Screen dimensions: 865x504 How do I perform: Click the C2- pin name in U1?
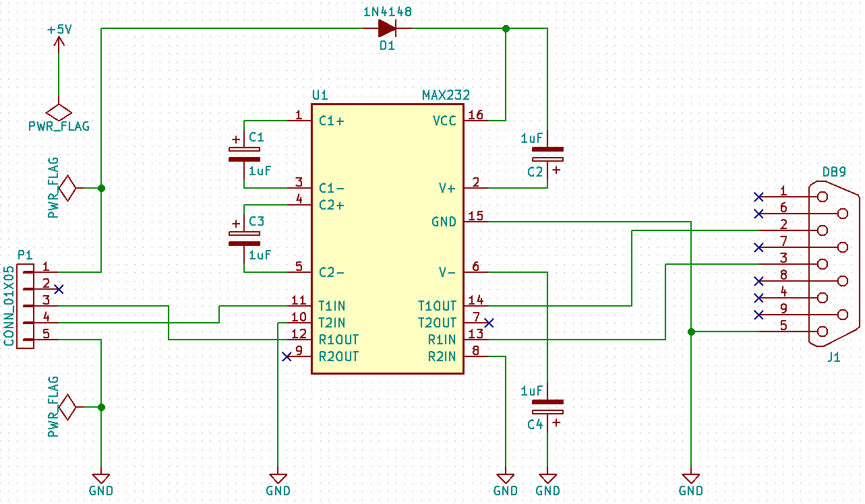pos(332,273)
